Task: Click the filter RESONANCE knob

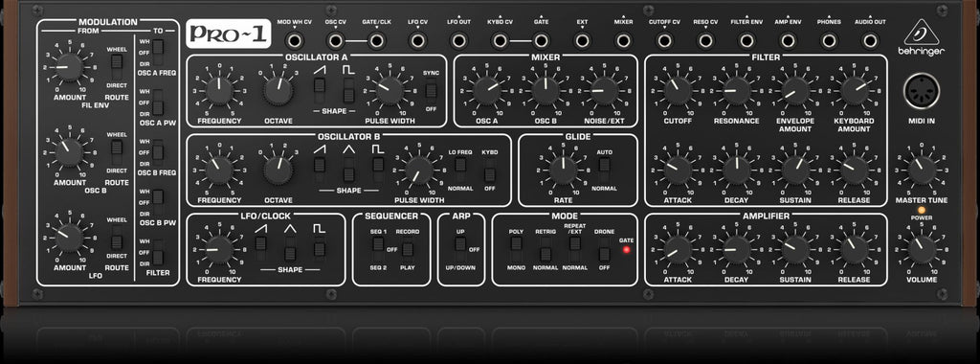Action: click(x=737, y=91)
